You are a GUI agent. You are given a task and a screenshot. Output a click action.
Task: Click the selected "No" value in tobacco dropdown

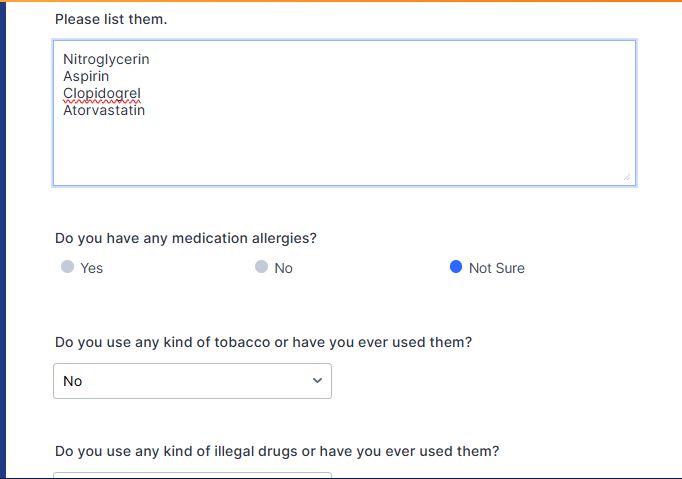(73, 381)
